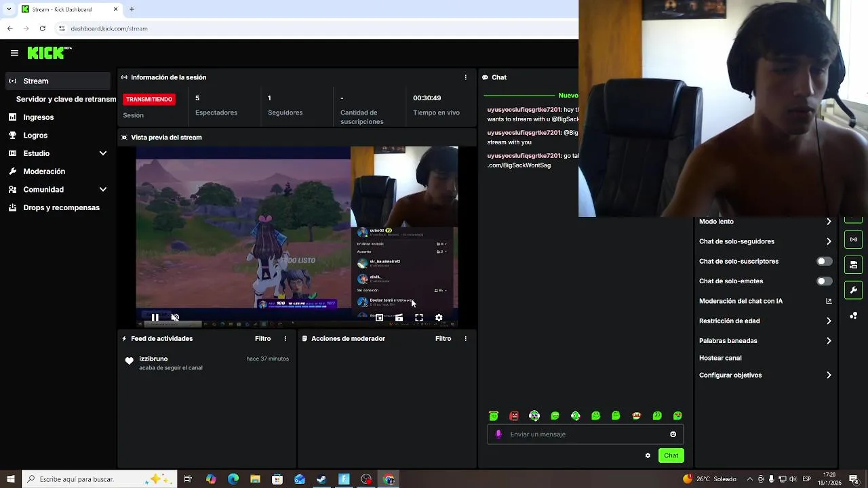
Task: Insert the fourth quick emote in the chat row
Action: [x=555, y=415]
